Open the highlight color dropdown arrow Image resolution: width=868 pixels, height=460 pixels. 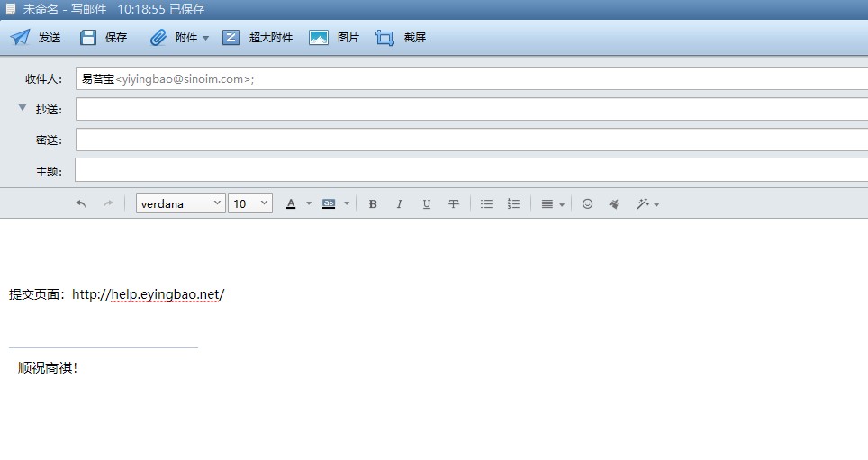[347, 203]
